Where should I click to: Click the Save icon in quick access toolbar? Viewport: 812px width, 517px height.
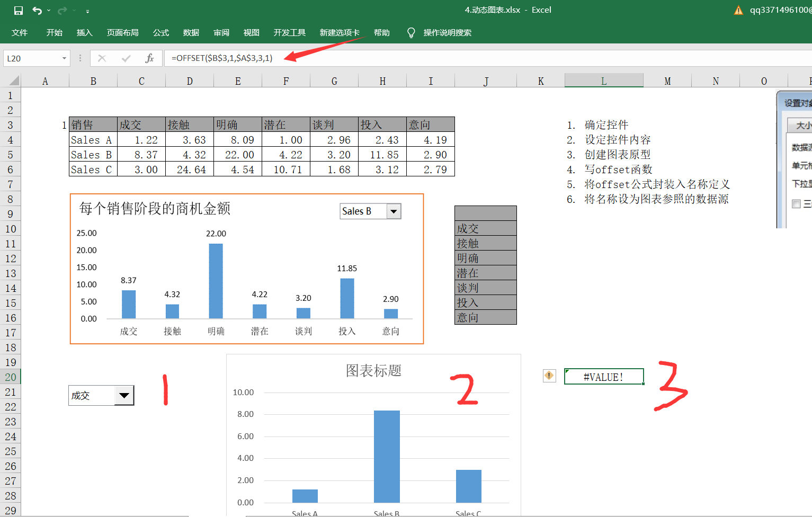coord(19,11)
